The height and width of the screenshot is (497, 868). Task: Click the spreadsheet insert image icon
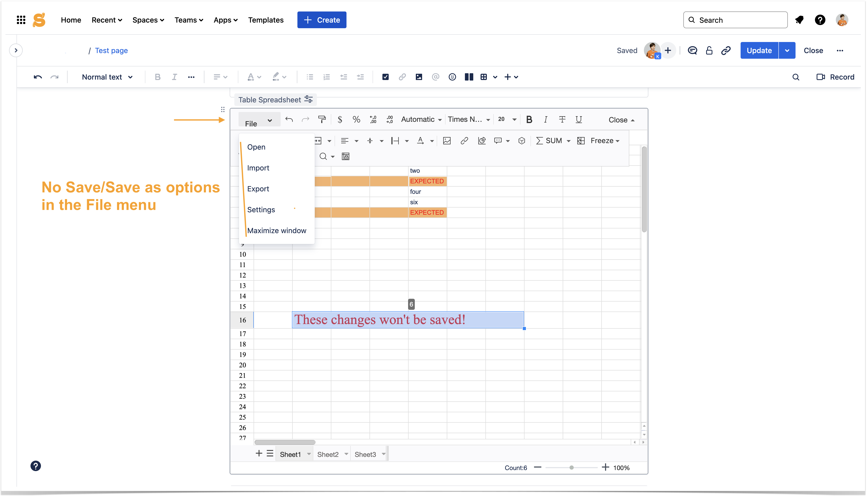[447, 141]
